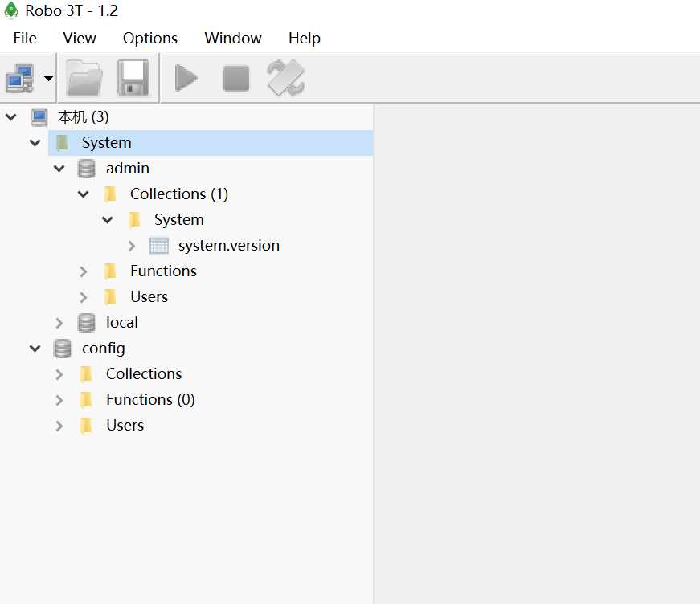This screenshot has width=700, height=604.
Task: Click the System subfolder yellow icon
Action: 134,220
